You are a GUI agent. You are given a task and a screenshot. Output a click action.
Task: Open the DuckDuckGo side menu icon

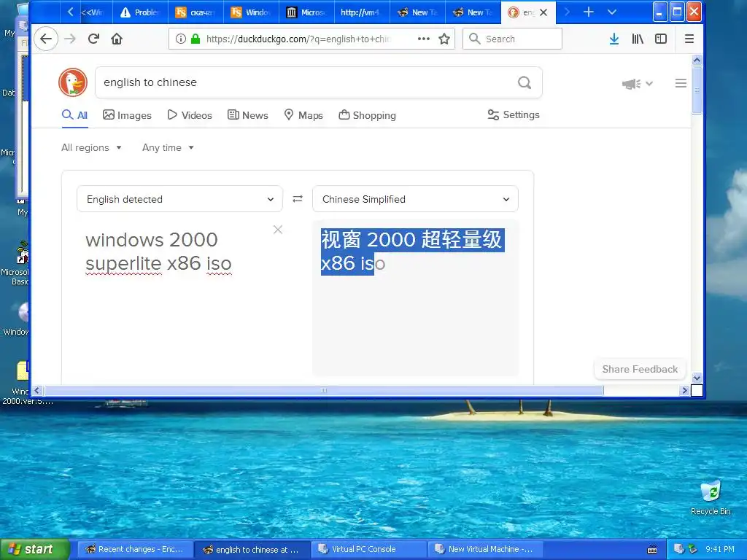pyautogui.click(x=681, y=83)
